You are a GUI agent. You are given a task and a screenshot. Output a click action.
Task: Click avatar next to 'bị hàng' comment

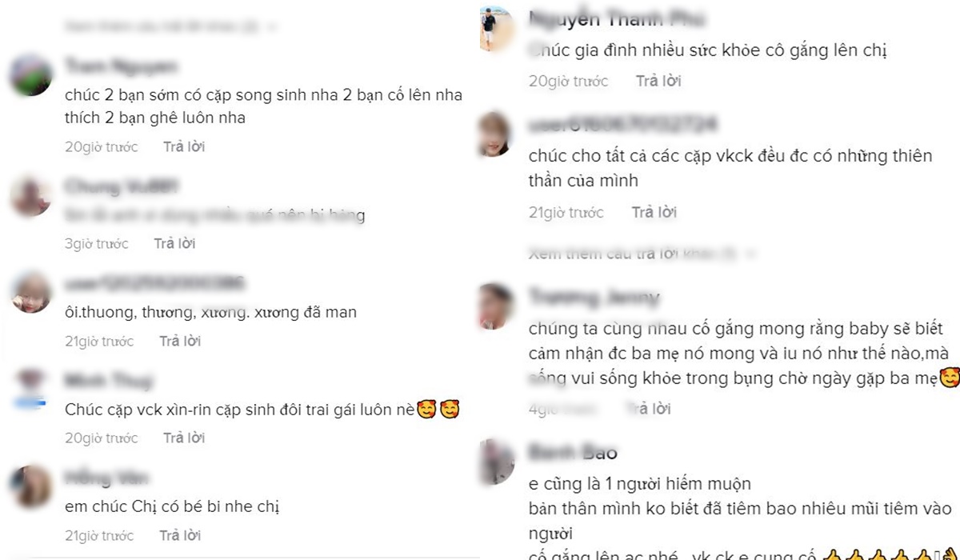31,196
